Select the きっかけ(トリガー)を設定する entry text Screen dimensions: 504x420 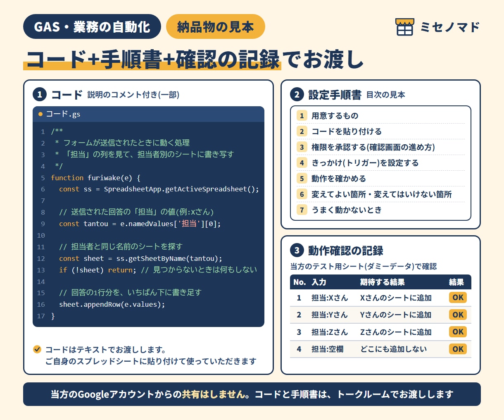coord(365,163)
